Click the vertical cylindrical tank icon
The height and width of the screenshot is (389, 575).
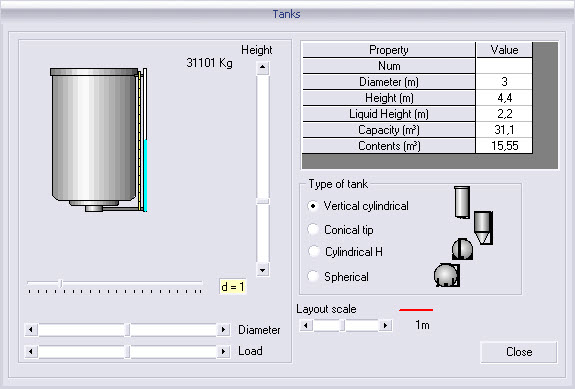tap(462, 202)
